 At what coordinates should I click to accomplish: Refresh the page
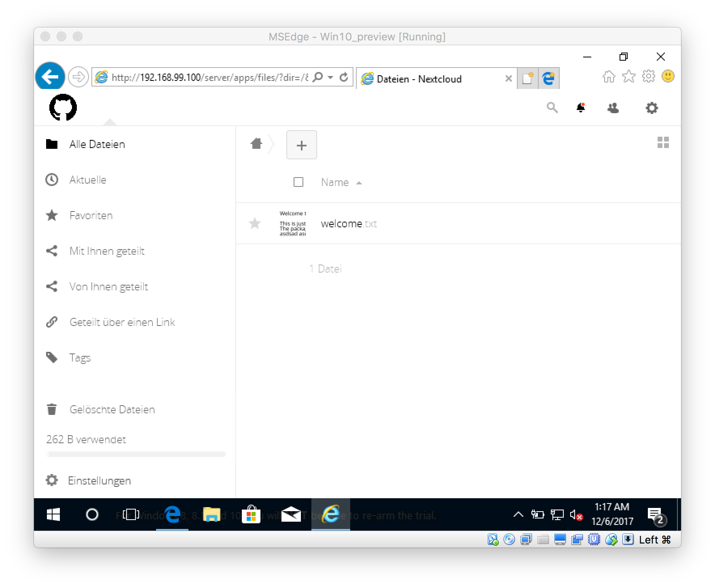click(344, 77)
